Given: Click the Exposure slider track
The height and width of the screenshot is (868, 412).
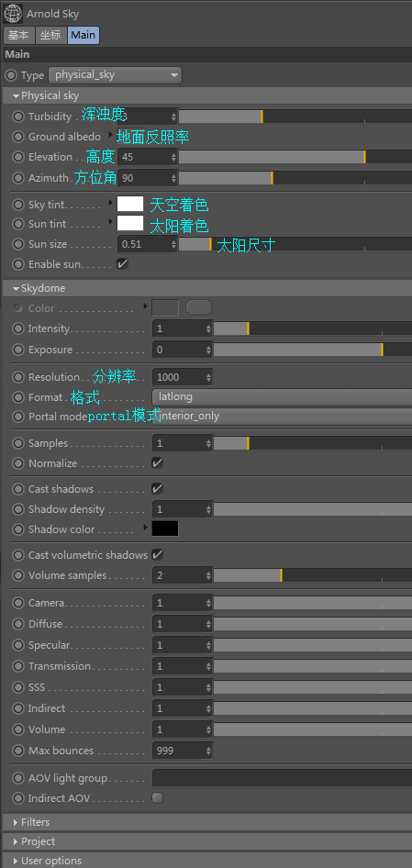Looking at the screenshot, I should [x=313, y=350].
